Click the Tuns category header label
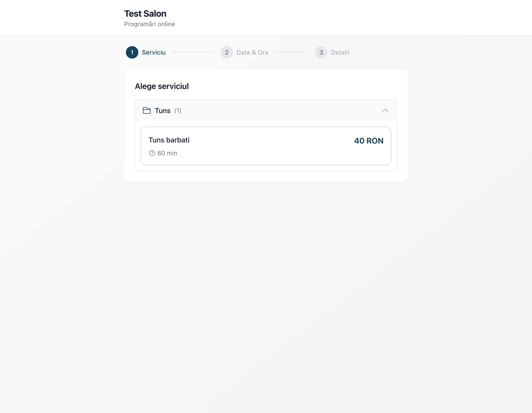532x413 pixels. (162, 111)
